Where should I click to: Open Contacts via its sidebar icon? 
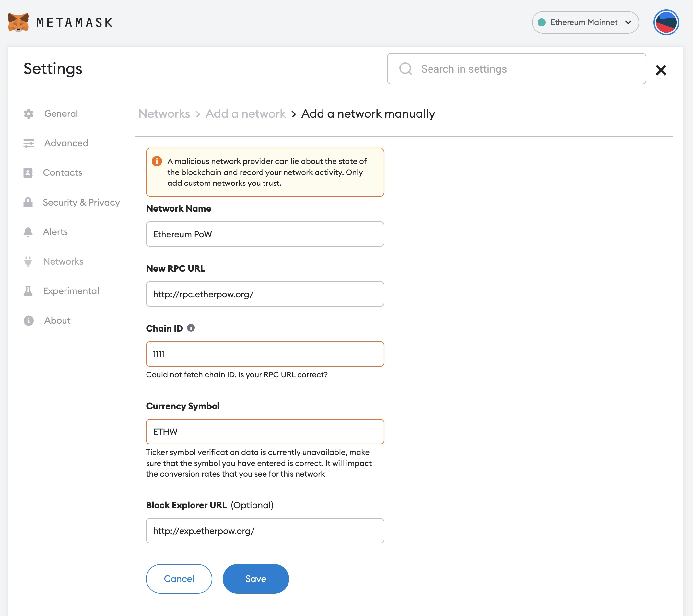click(x=29, y=172)
